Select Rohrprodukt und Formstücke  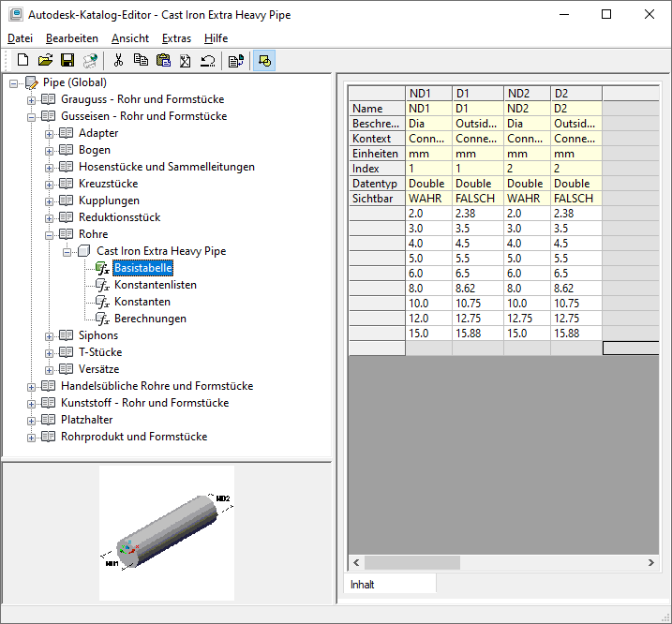(134, 437)
